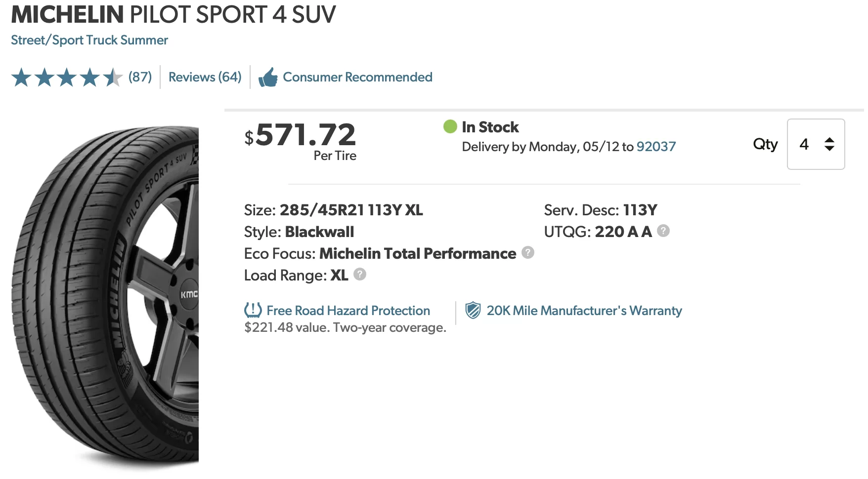Screen dimensions: 868x479
Task: Click the warranty shield icon
Action: (473, 310)
